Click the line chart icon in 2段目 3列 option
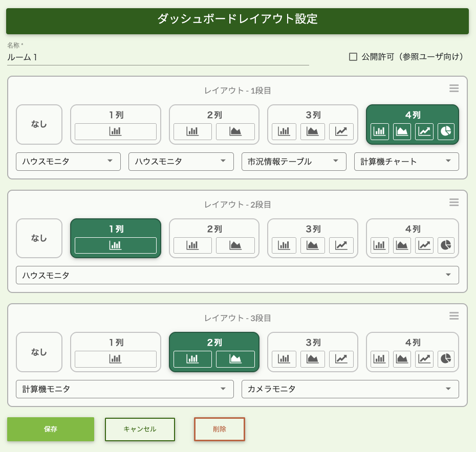 (341, 245)
